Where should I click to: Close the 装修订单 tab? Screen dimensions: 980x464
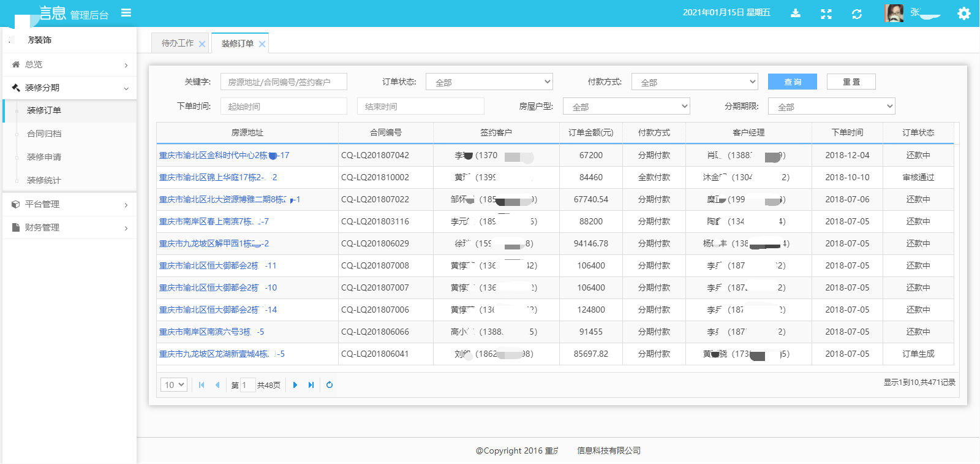click(x=262, y=44)
